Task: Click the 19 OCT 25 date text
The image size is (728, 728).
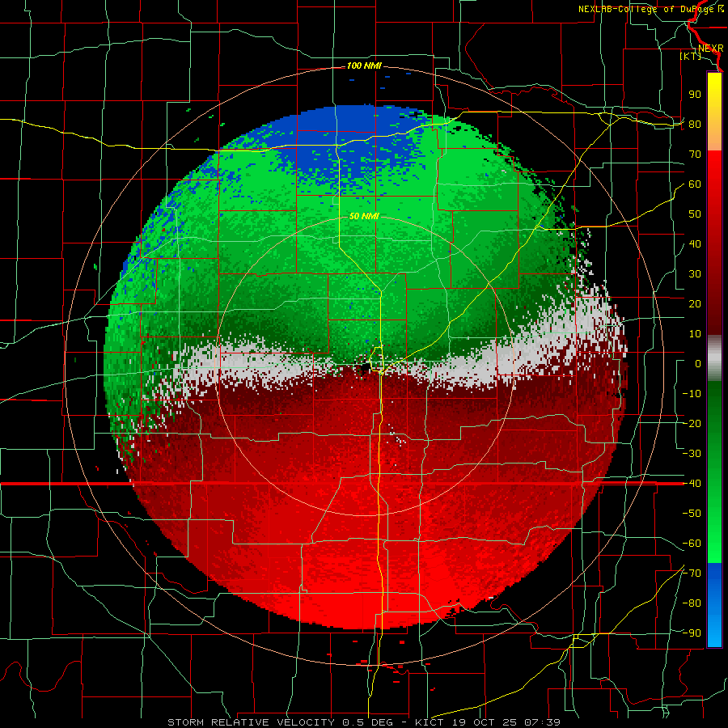Action: coord(485,722)
